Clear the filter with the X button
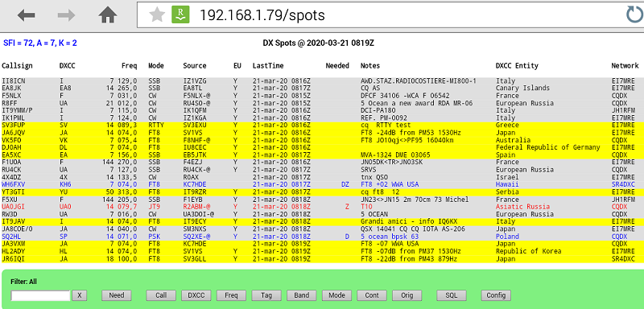 tap(80, 295)
